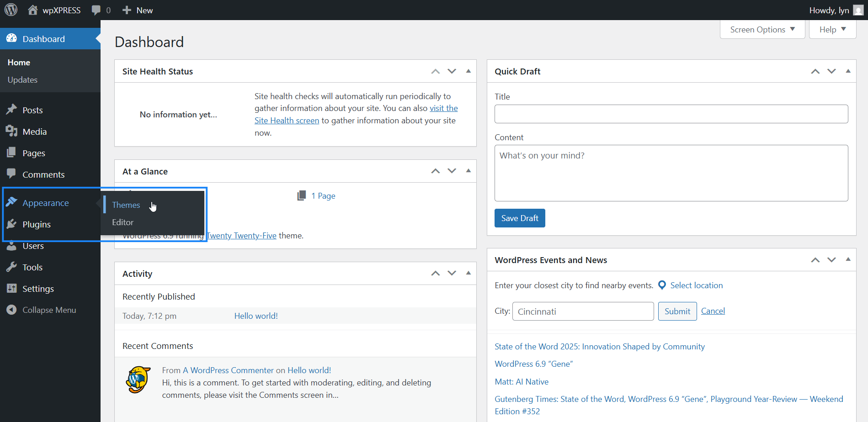
Task: Click the WordPress logo in the admin bar
Action: pos(11,10)
